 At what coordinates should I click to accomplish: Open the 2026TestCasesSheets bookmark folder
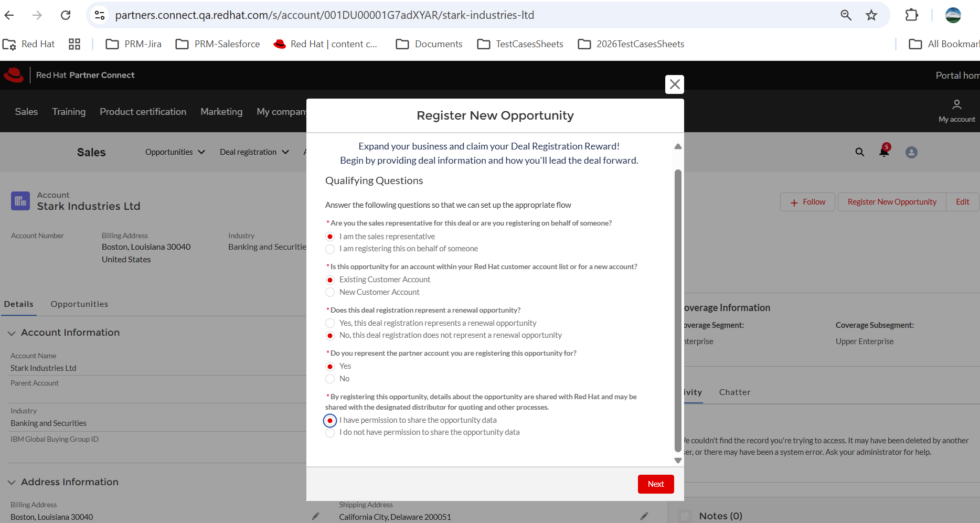click(x=631, y=44)
